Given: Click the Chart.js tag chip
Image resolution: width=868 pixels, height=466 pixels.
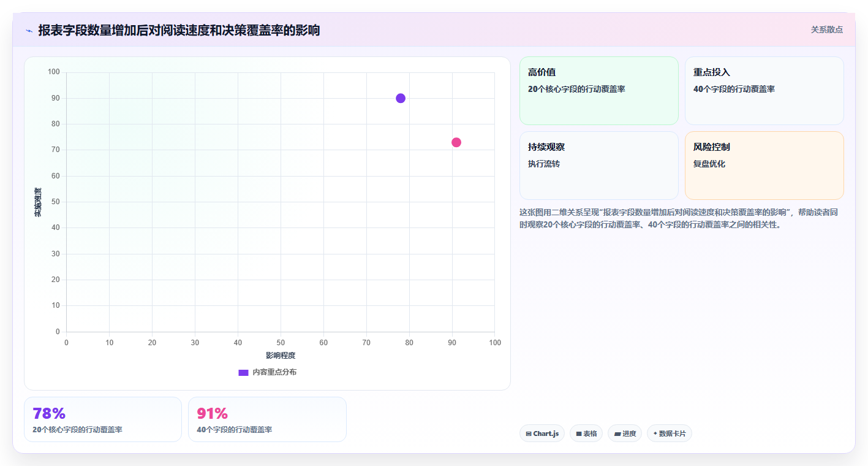Looking at the screenshot, I should click(x=542, y=434).
